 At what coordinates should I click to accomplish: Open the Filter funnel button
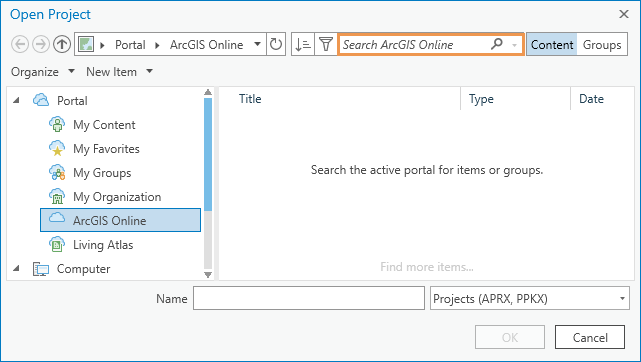pos(326,44)
